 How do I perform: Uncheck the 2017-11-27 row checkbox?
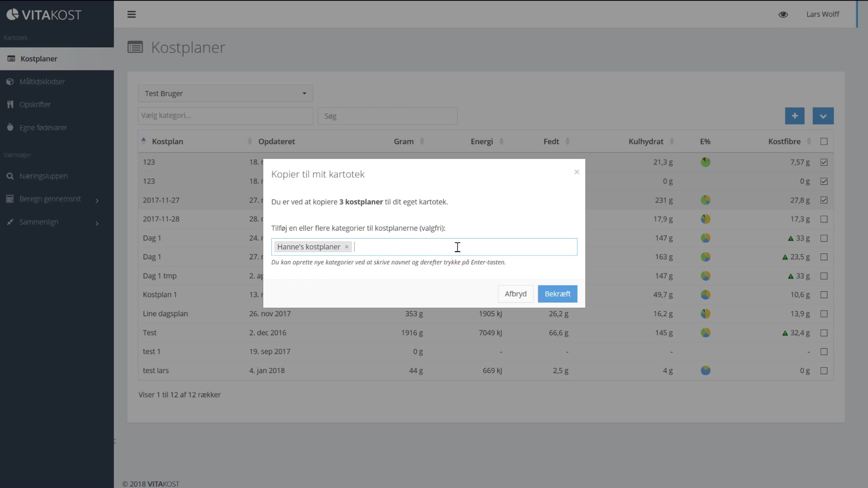(x=824, y=200)
